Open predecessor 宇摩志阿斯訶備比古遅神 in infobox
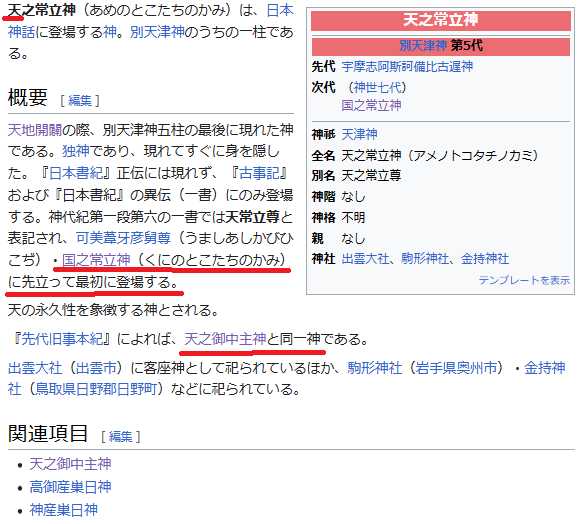Image resolution: width=579 pixels, height=524 pixels. click(407, 67)
